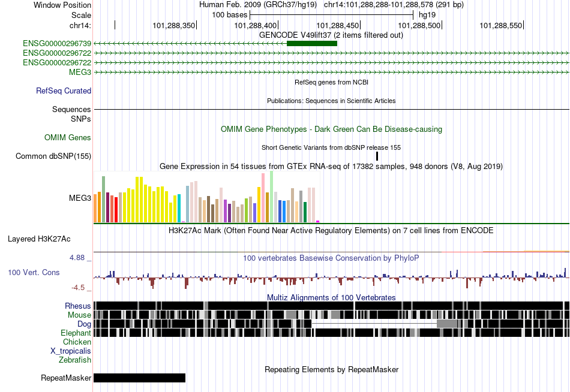
Task: Click the pink tall GTEx expression bar
Action: [263, 198]
